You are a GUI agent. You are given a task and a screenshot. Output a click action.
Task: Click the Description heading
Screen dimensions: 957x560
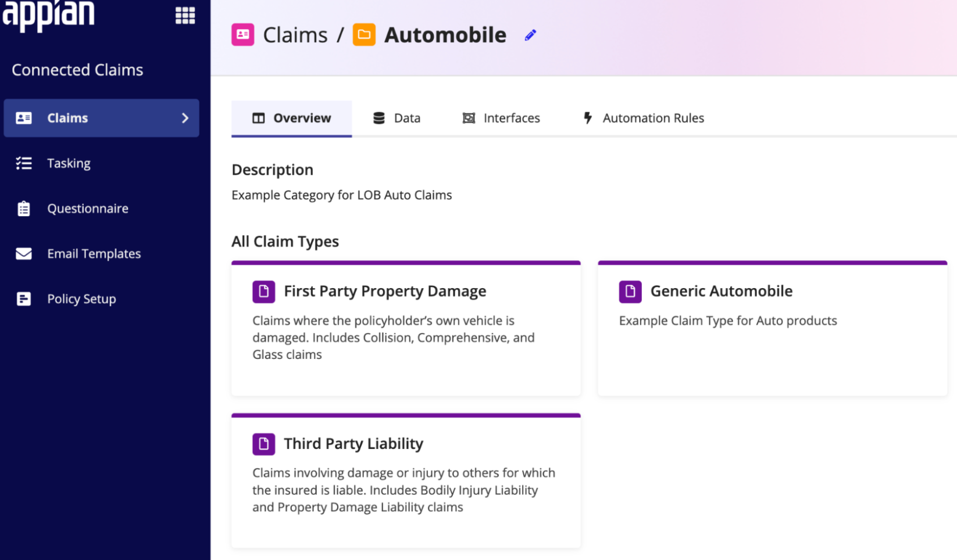(272, 170)
